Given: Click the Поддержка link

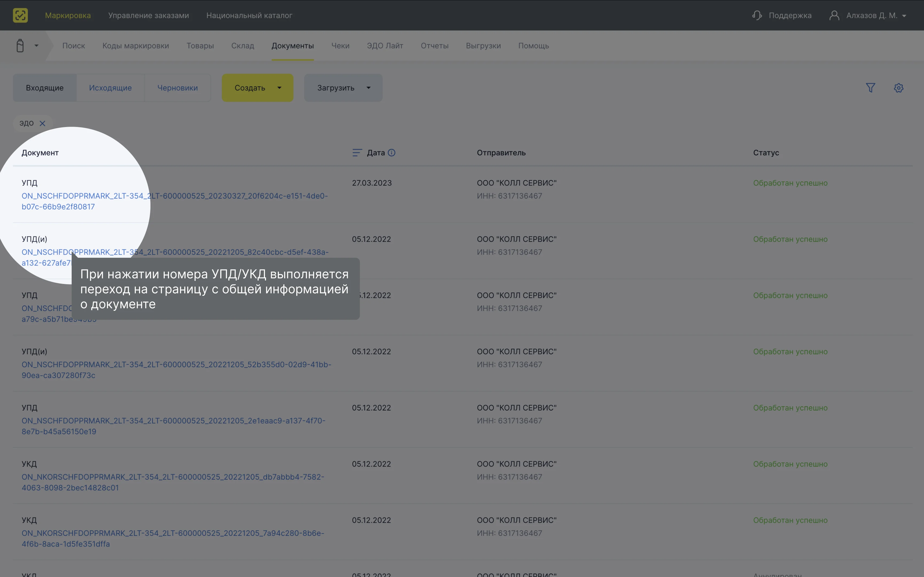Looking at the screenshot, I should tap(790, 15).
